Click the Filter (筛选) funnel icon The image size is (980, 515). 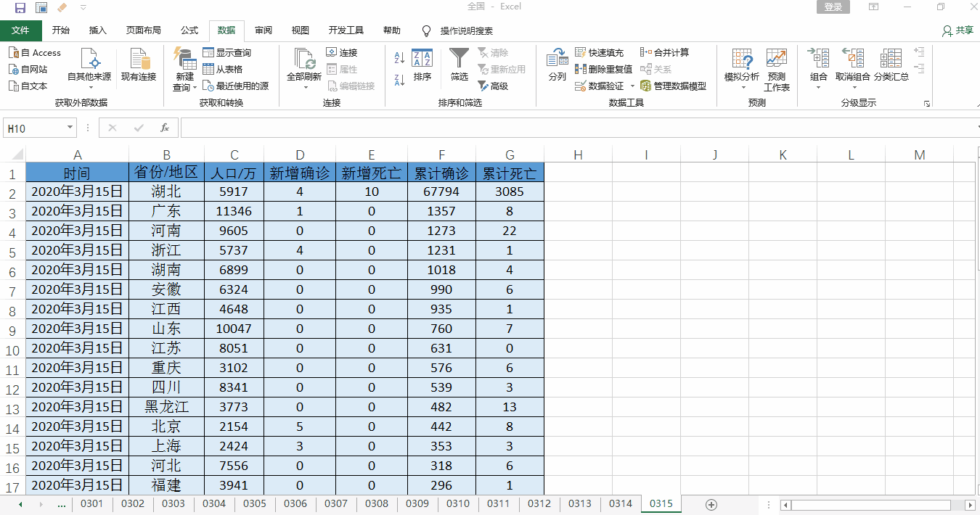click(459, 58)
